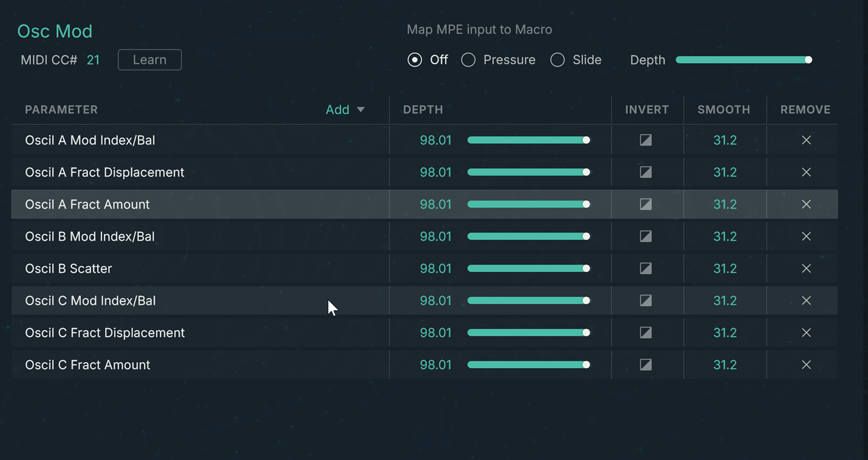
Task: Toggle invert on Oscil A Fract Amount
Action: [646, 204]
